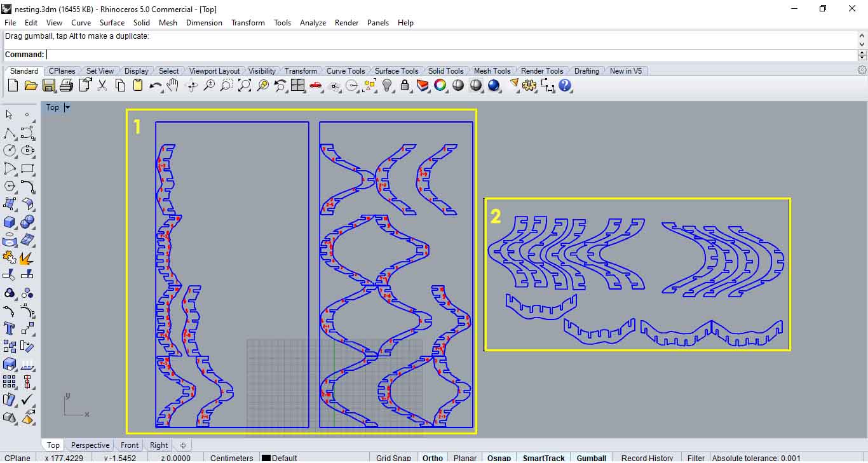Select the Polyline tool in left sidebar
Viewport: 868px width, 463px height.
(x=10, y=133)
